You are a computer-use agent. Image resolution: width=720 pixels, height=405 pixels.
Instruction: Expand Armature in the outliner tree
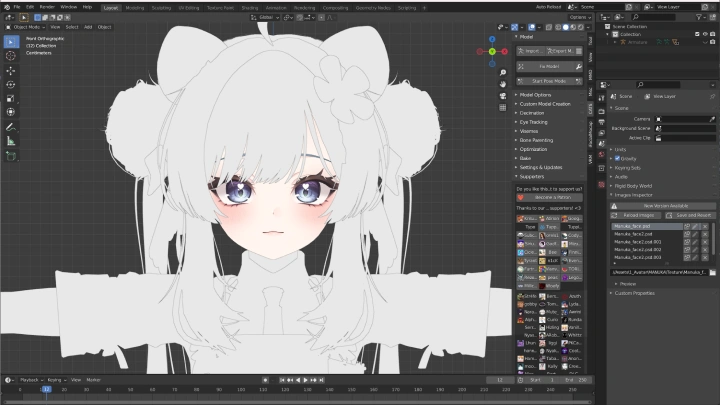[615, 42]
